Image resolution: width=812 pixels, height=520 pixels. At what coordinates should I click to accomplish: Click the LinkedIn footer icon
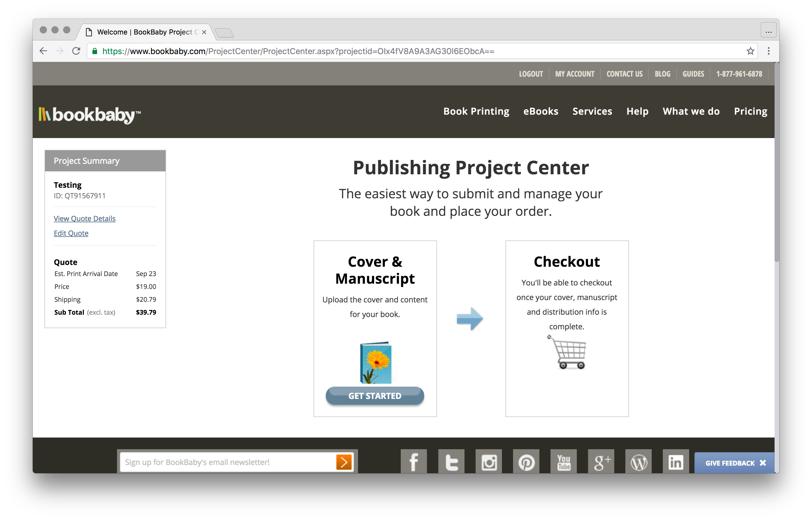pos(676,462)
